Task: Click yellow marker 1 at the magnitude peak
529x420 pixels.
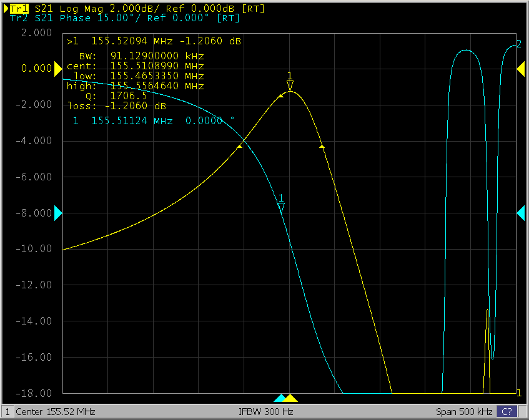Action: pos(290,84)
